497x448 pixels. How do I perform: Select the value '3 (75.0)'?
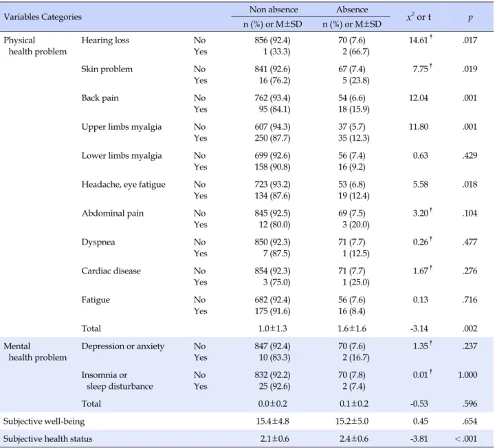pyautogui.click(x=276, y=282)
